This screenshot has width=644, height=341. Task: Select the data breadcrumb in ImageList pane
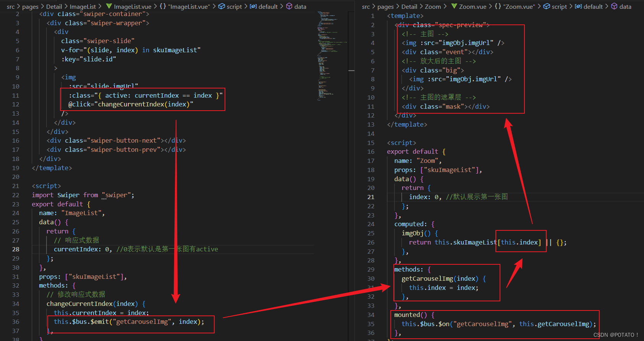(296, 6)
